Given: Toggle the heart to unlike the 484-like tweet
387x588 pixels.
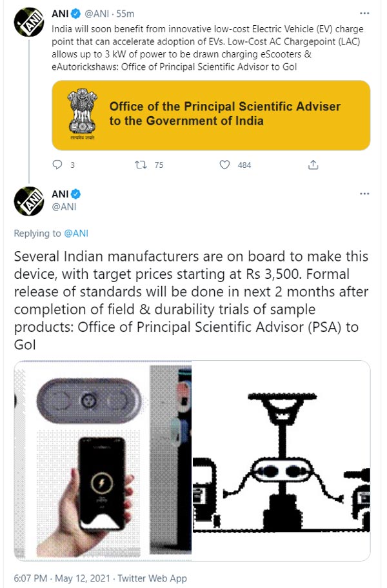Looking at the screenshot, I should point(224,165).
